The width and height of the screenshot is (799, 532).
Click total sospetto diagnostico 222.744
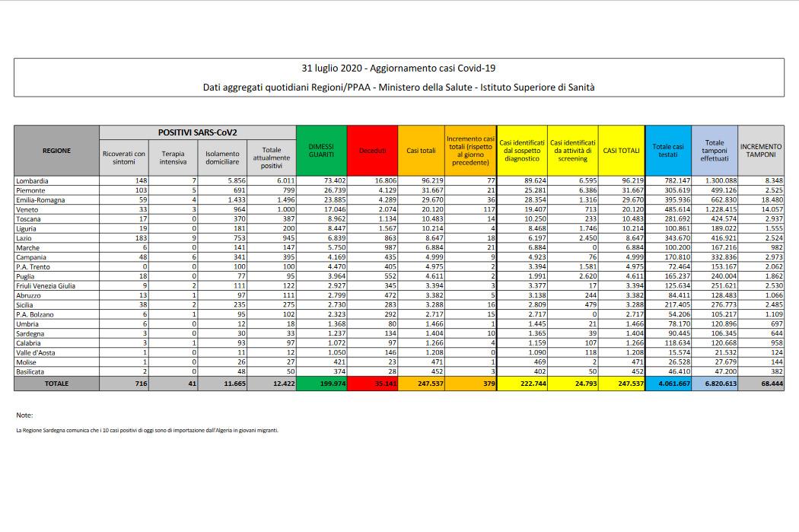click(x=533, y=384)
